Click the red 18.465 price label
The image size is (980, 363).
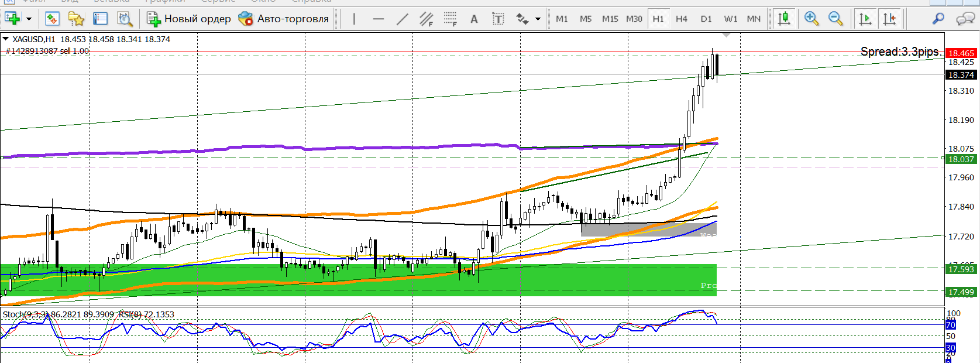tap(961, 53)
